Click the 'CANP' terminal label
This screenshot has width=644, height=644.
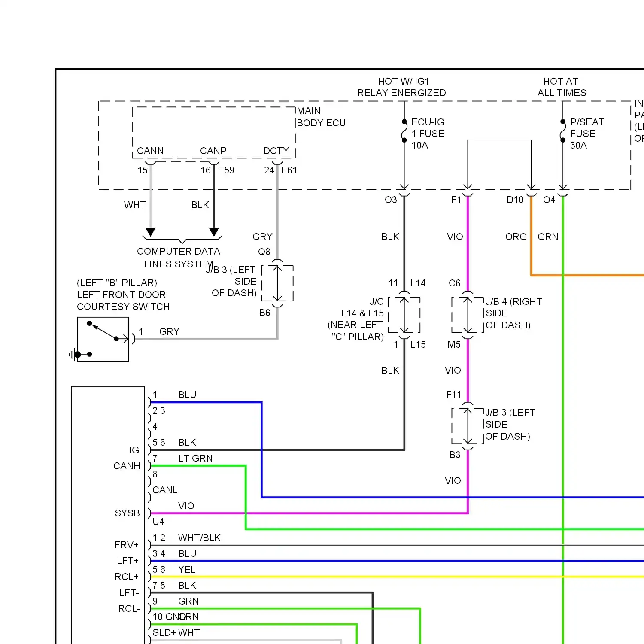[x=213, y=151]
